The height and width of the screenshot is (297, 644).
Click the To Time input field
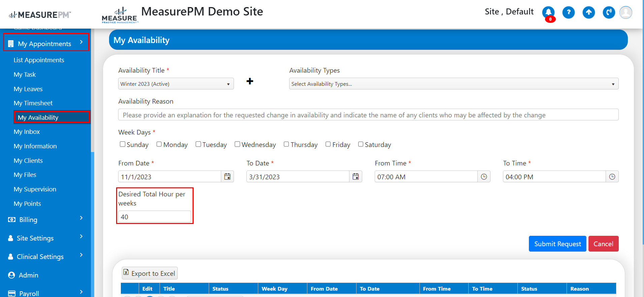554,177
